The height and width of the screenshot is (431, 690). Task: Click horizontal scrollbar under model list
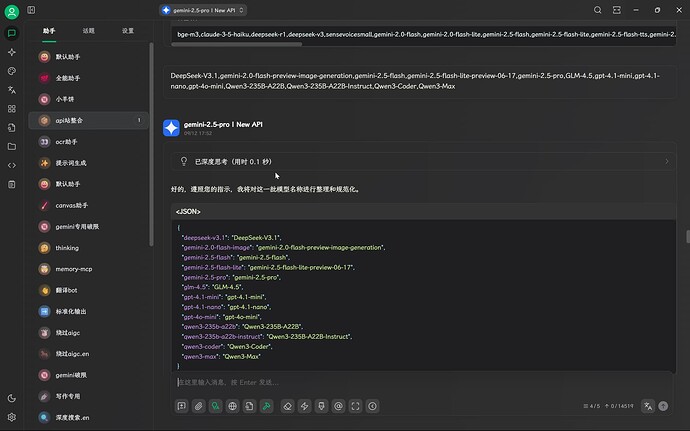point(237,44)
